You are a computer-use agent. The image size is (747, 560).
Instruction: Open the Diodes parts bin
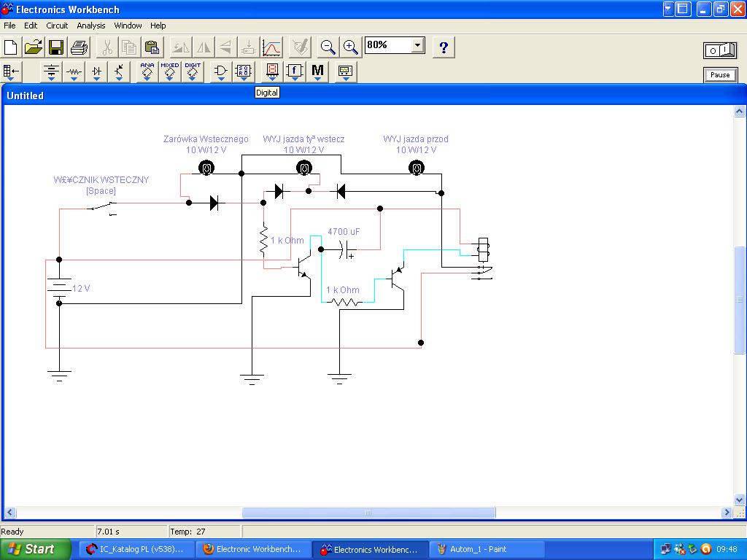point(97,71)
